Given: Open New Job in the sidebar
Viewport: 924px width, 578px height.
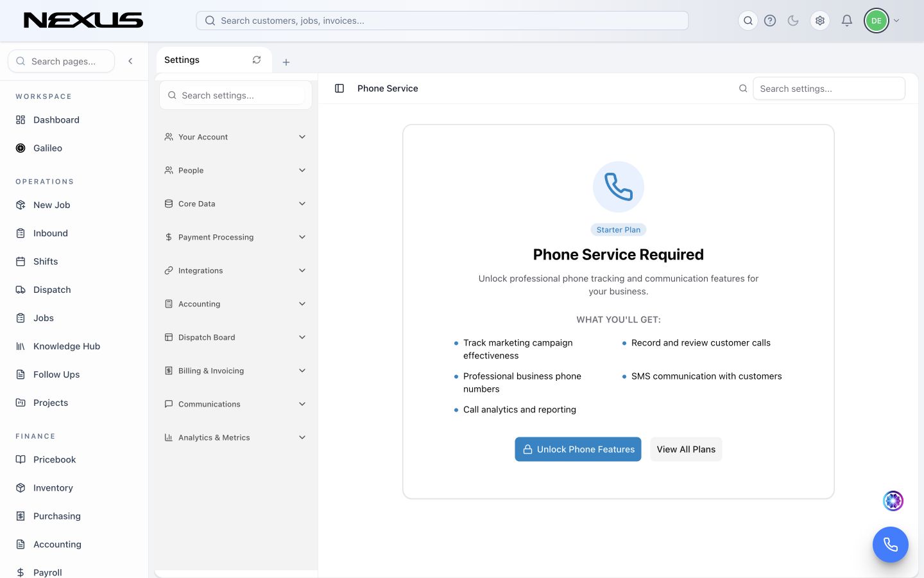Looking at the screenshot, I should [x=74, y=205].
